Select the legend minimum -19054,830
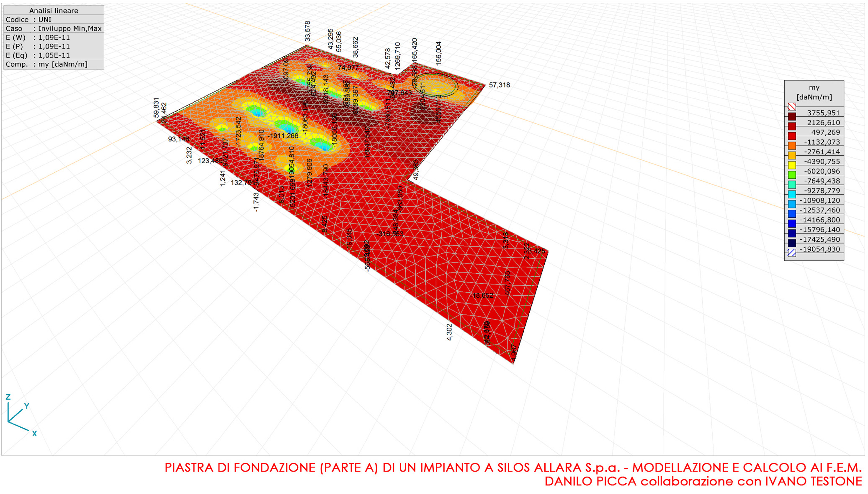 [x=819, y=249]
